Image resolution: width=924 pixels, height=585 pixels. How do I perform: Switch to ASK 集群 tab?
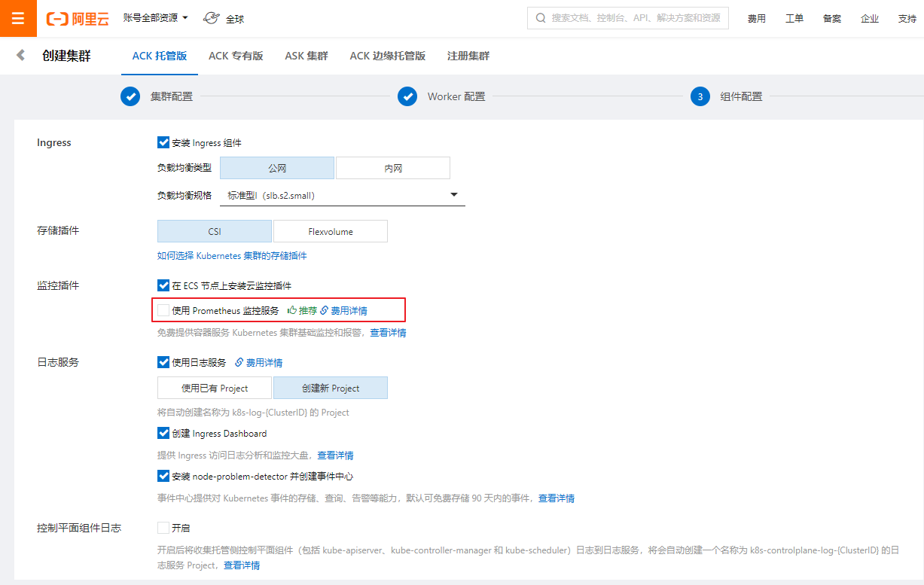[306, 56]
